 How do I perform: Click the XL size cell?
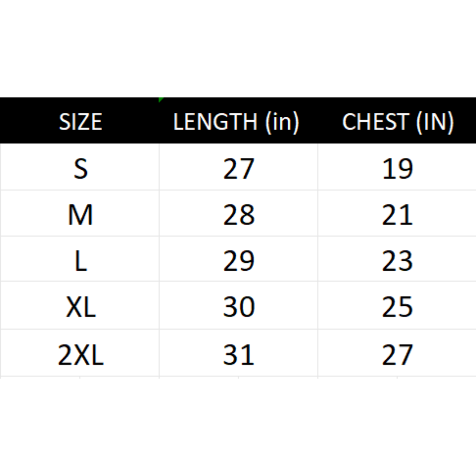click(80, 307)
